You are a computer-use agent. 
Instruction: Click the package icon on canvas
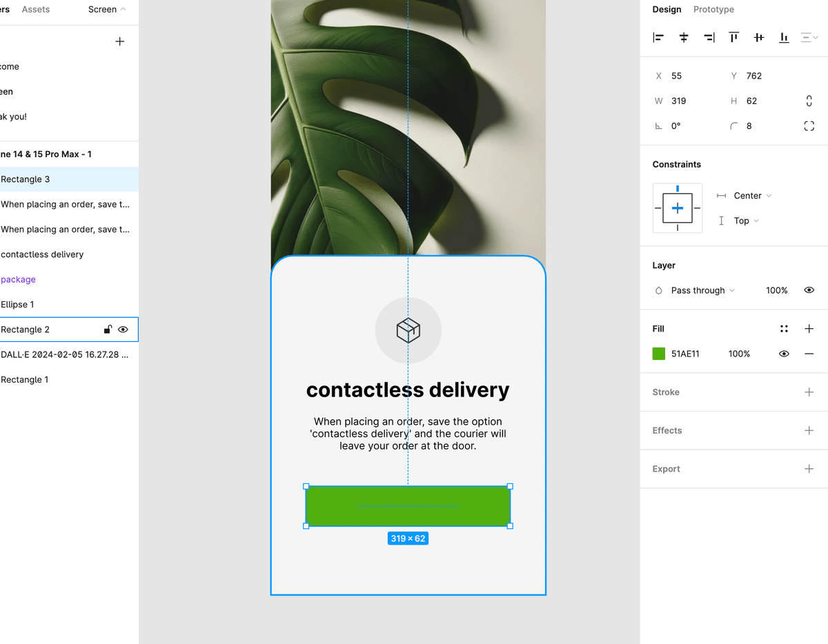408,330
